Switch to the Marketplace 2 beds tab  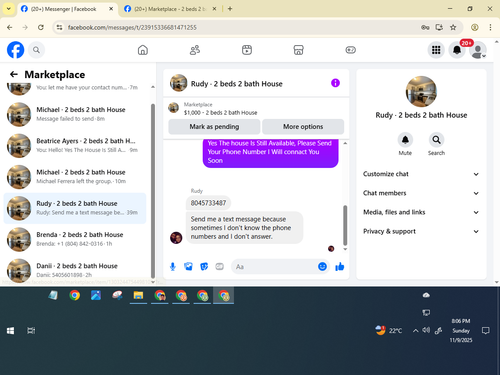[x=170, y=9]
